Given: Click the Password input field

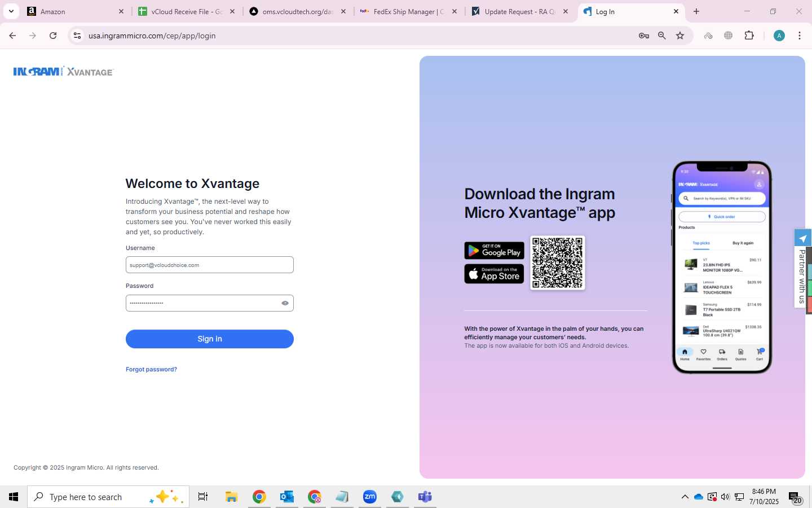Looking at the screenshot, I should click(210, 303).
